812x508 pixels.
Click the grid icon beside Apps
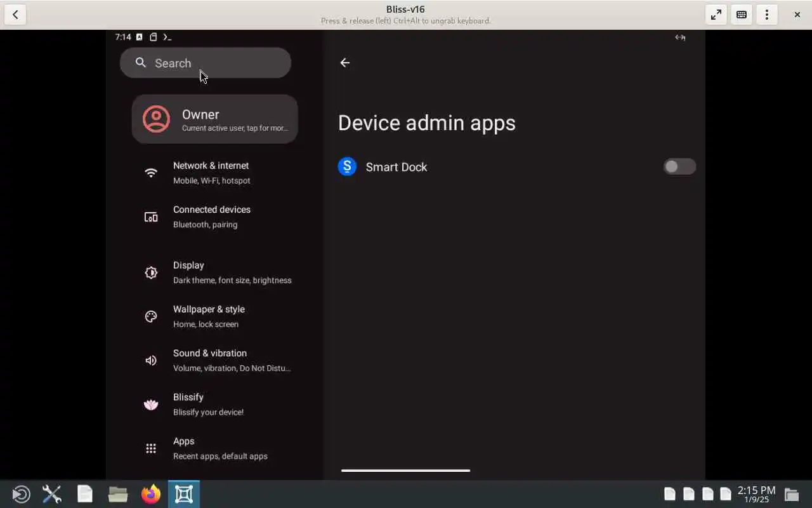[x=151, y=448]
